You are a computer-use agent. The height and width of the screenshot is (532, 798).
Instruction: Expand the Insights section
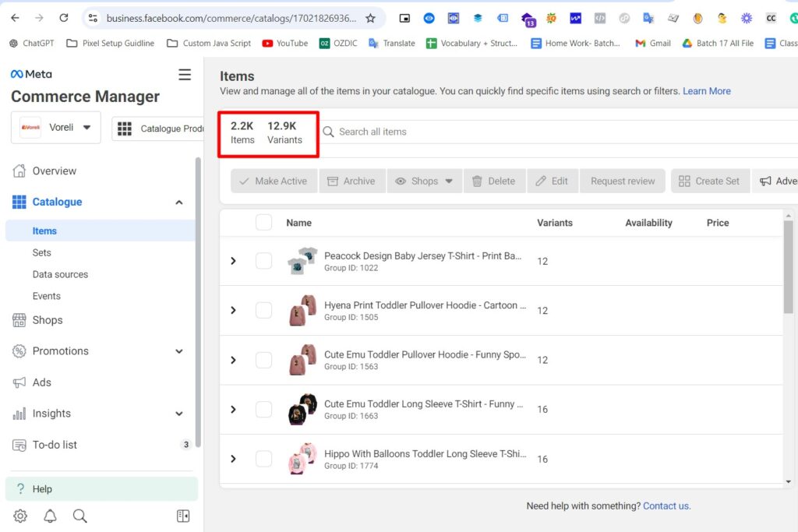point(179,414)
